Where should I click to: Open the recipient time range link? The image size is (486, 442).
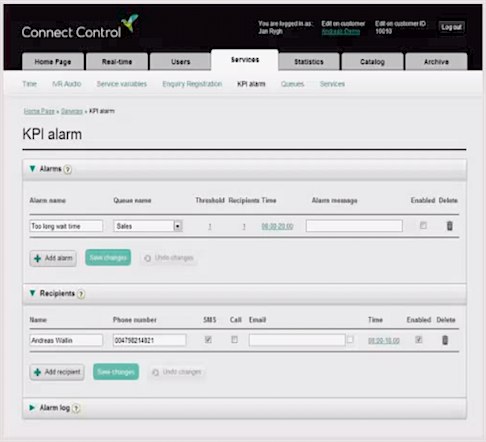click(384, 341)
